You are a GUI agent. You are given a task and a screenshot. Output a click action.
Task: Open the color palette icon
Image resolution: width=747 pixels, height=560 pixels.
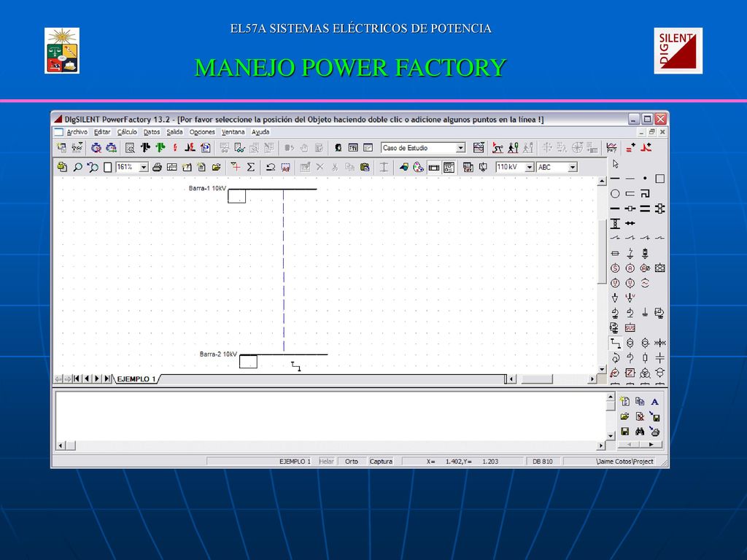[x=418, y=167]
